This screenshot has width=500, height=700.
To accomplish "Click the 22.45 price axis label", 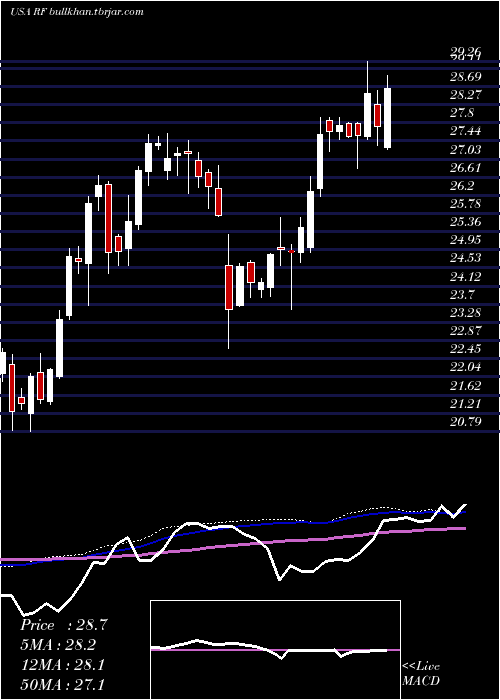I will tap(466, 349).
